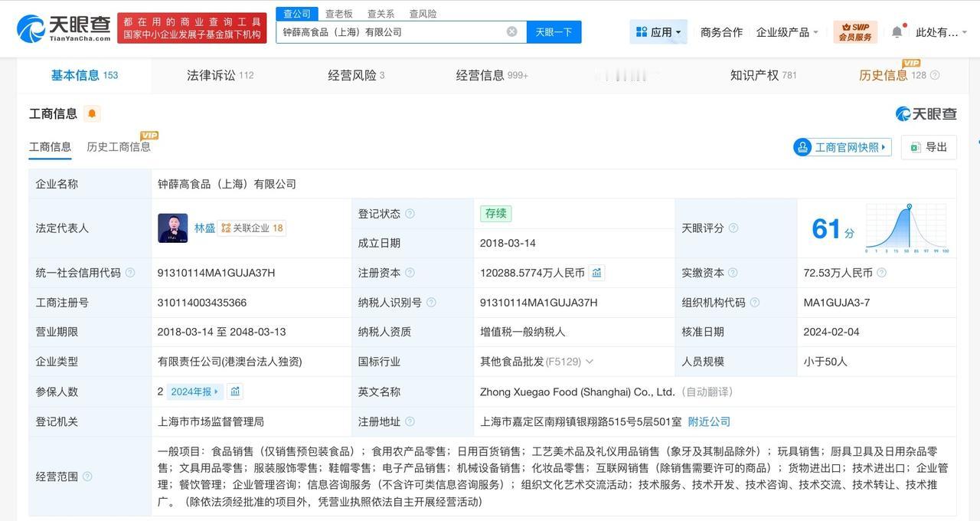Click help icon next to 统一社会信用代码

pyautogui.click(x=130, y=273)
